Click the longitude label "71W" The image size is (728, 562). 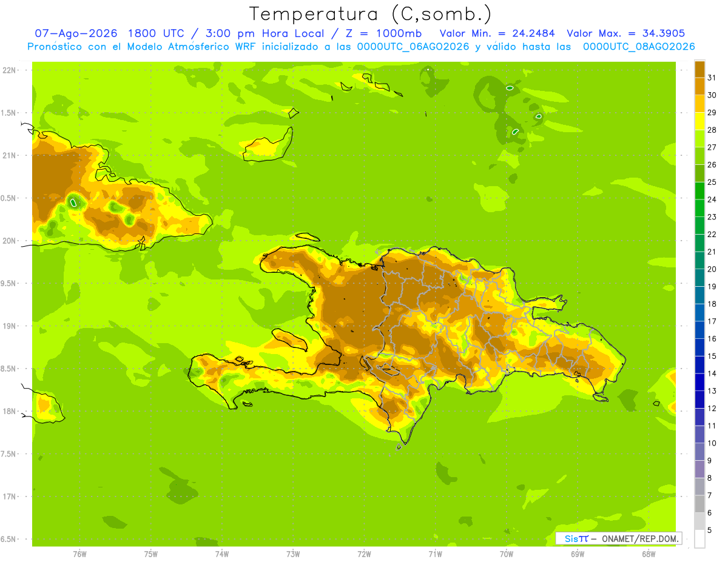point(435,554)
